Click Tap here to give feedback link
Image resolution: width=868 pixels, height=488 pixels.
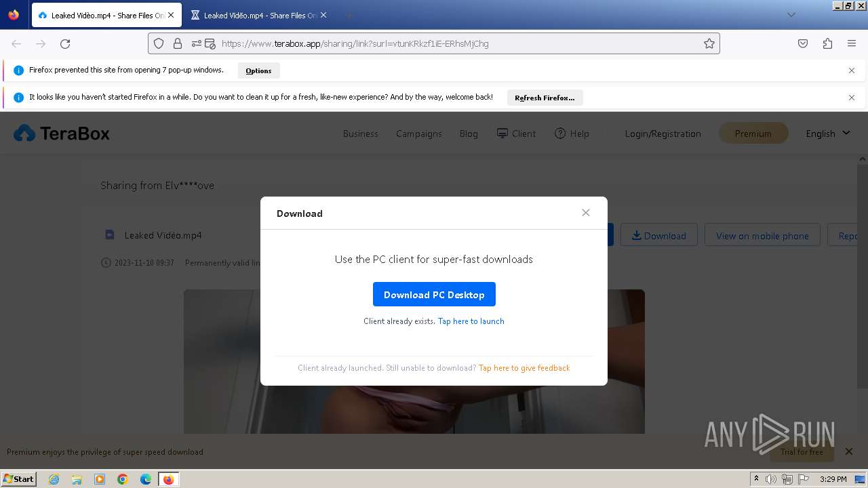click(524, 368)
